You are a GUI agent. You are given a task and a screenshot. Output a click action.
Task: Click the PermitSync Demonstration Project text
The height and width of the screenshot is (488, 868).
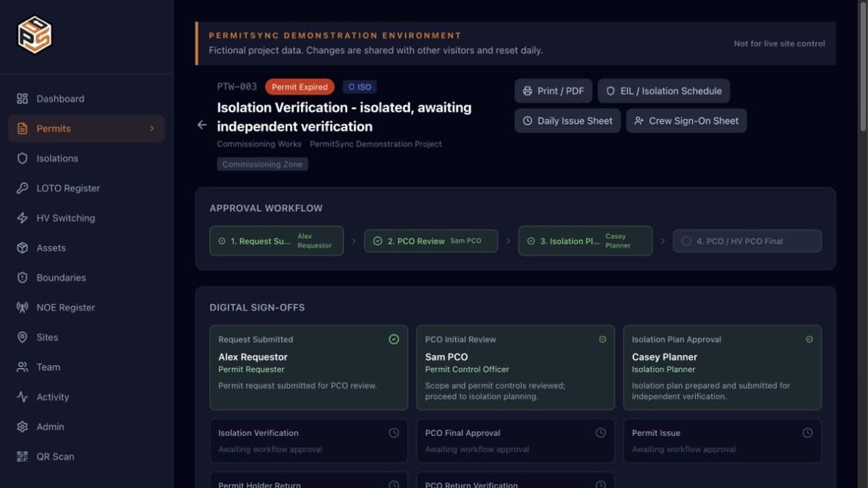[376, 144]
